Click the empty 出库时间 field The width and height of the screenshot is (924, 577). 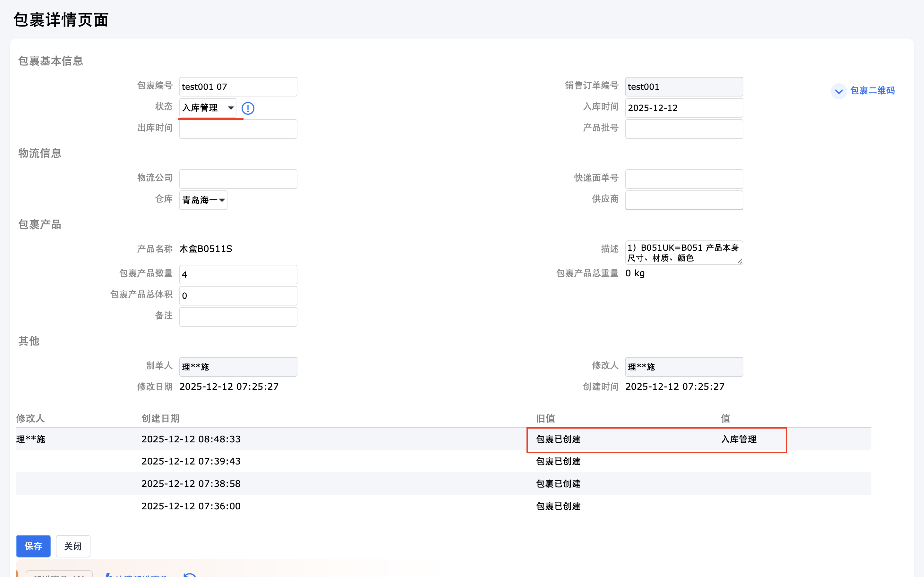pyautogui.click(x=238, y=129)
